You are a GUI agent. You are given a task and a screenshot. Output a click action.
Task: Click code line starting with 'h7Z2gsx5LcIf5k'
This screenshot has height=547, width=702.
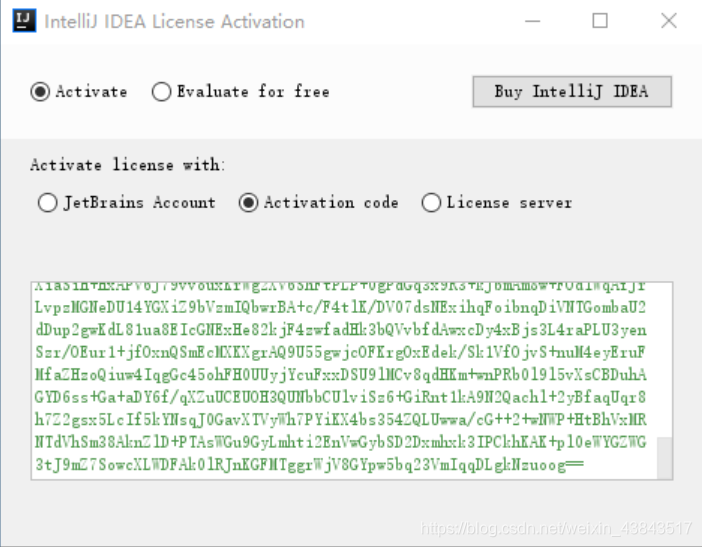tap(340, 419)
